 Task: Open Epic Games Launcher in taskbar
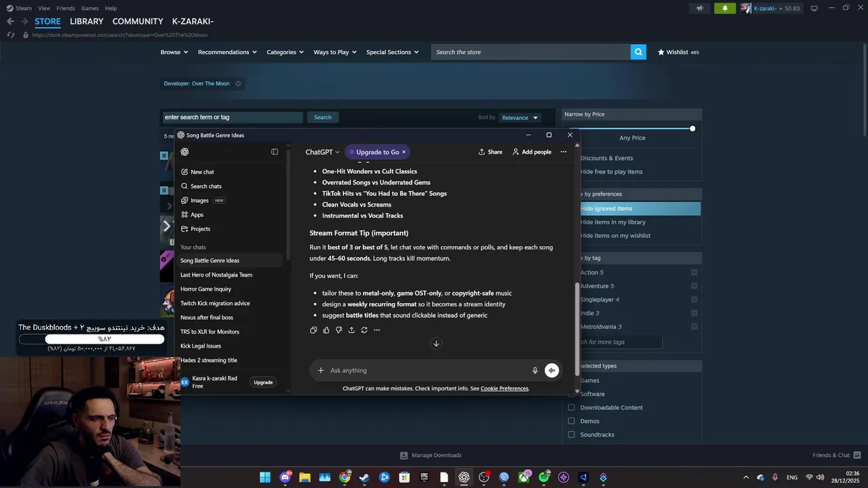coord(425,477)
